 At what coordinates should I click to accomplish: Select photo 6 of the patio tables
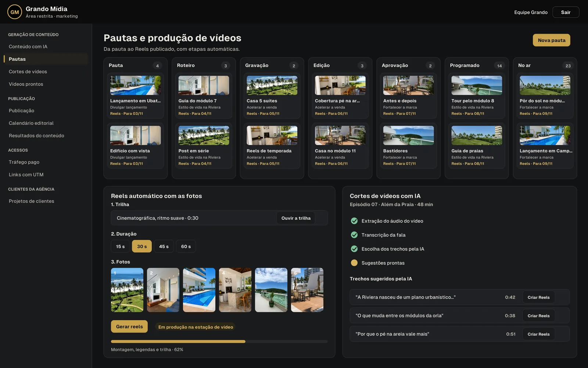coord(307,290)
